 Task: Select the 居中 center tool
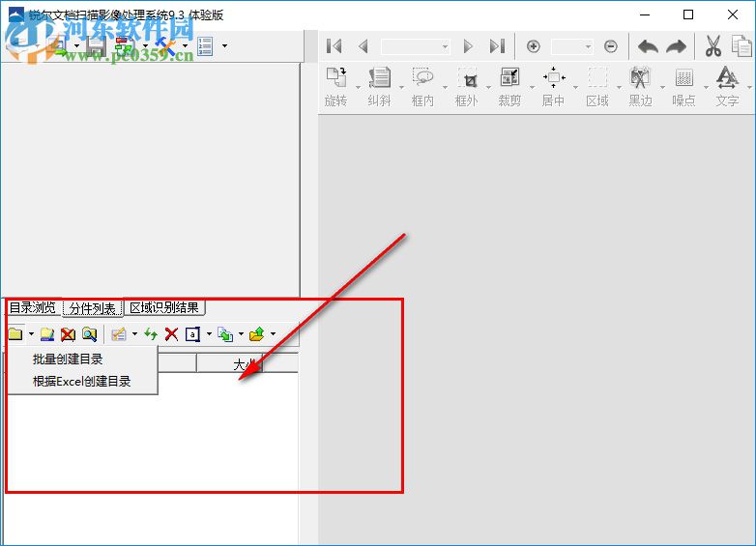(x=553, y=87)
